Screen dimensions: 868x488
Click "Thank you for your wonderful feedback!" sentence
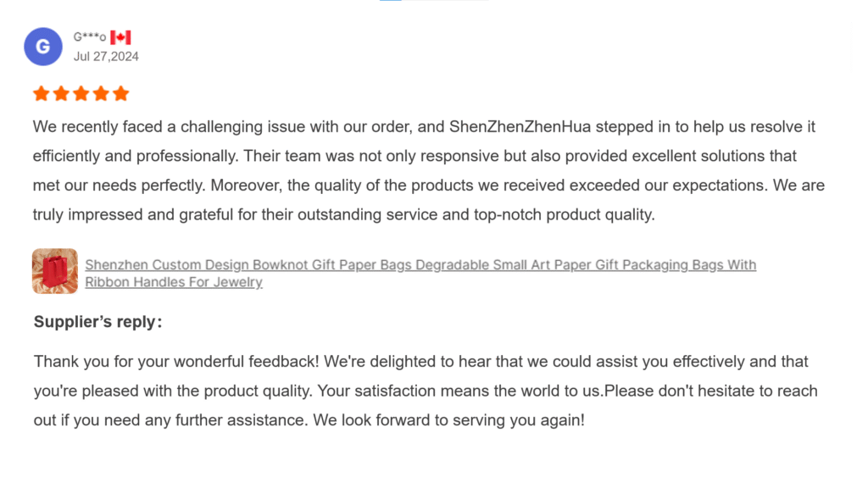[x=176, y=362]
